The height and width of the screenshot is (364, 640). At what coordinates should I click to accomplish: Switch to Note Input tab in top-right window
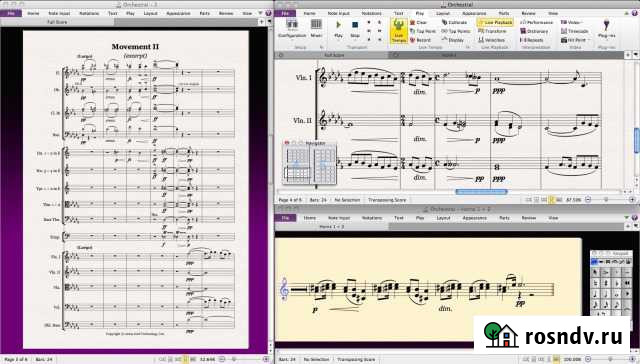(338, 13)
